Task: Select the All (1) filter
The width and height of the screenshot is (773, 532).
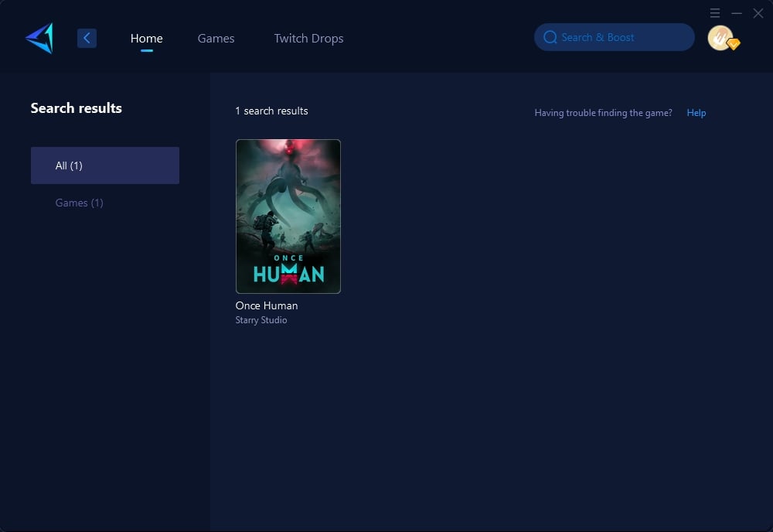Action: (105, 165)
